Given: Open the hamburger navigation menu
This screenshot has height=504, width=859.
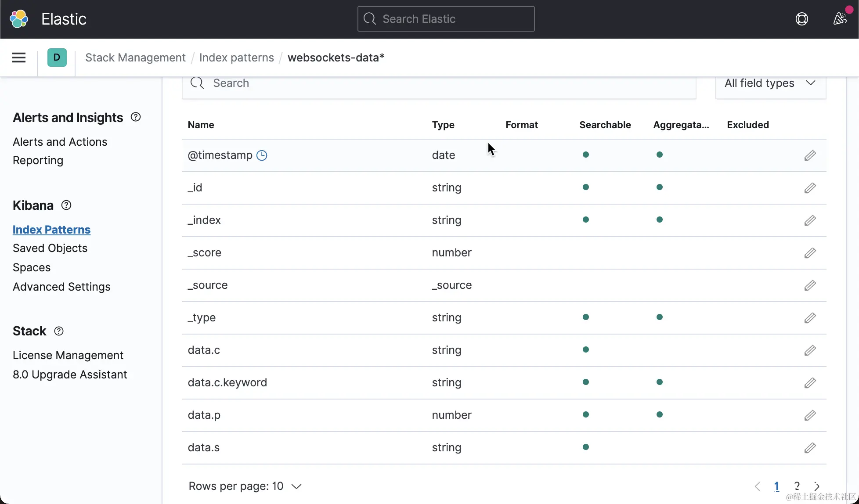Looking at the screenshot, I should click(x=19, y=58).
